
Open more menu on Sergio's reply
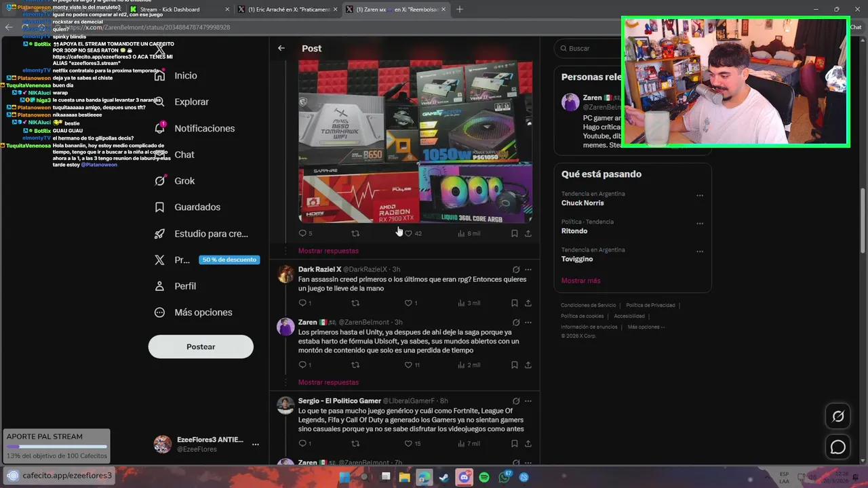(x=528, y=401)
